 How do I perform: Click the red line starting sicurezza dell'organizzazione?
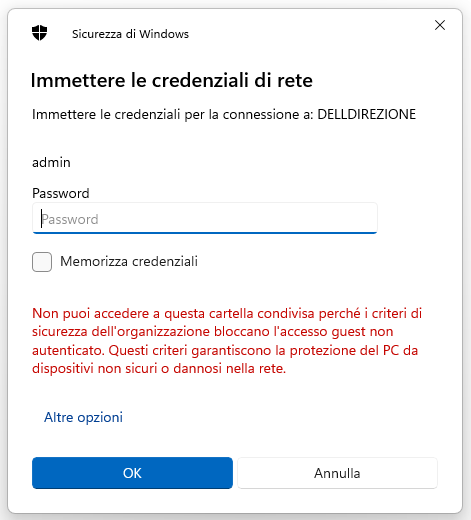pos(213,332)
